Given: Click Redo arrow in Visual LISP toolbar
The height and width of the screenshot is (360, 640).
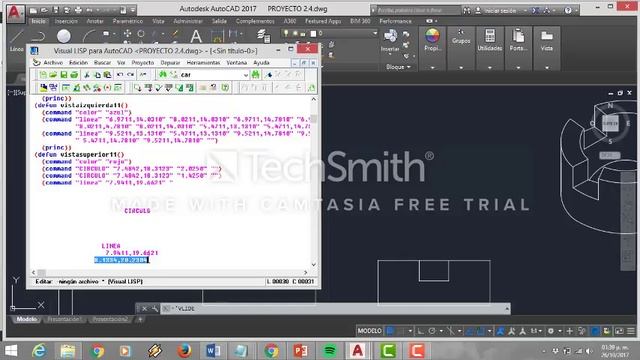Looking at the screenshot, I should pyautogui.click(x=130, y=75).
